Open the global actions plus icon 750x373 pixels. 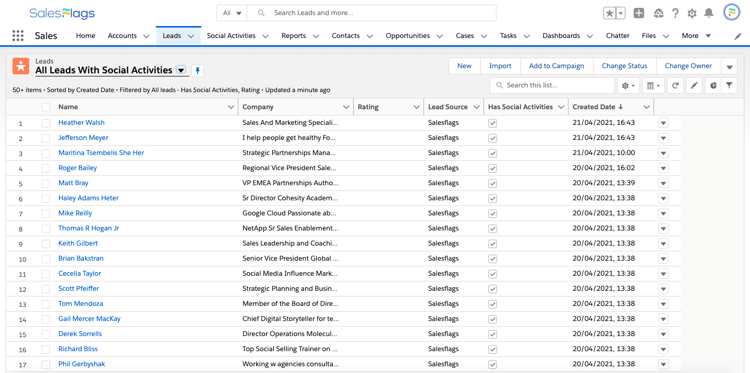[639, 13]
